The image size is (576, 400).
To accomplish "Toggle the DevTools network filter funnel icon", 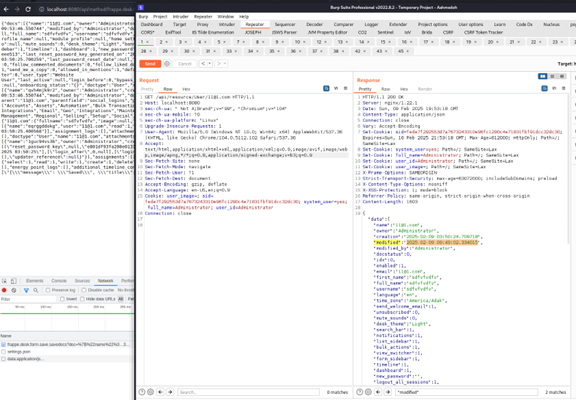I will pyautogui.click(x=26, y=290).
